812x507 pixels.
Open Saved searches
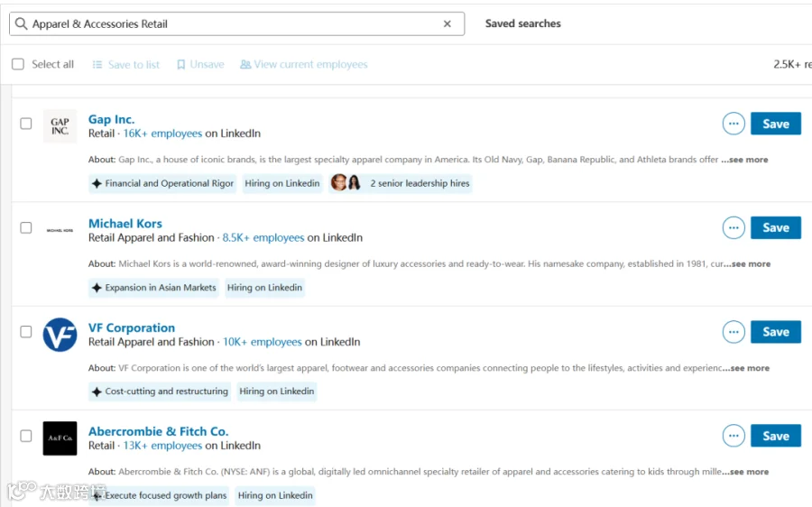point(522,23)
